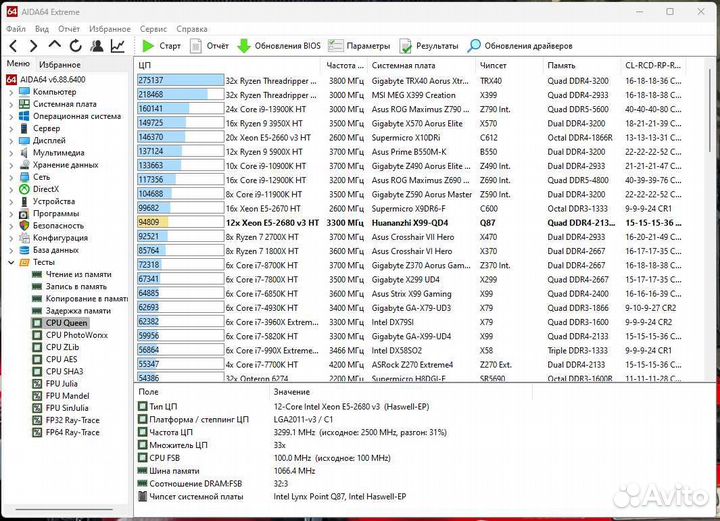Go up one level with Up arrow

[55, 45]
